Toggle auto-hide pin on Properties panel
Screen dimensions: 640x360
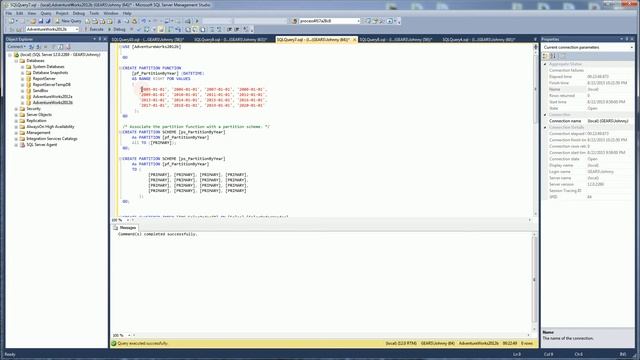tap(627, 39)
